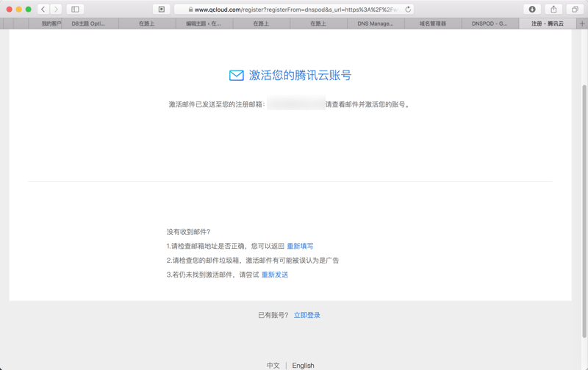Click the share icon in Safari toolbar
This screenshot has width=588, height=370.
click(x=553, y=10)
